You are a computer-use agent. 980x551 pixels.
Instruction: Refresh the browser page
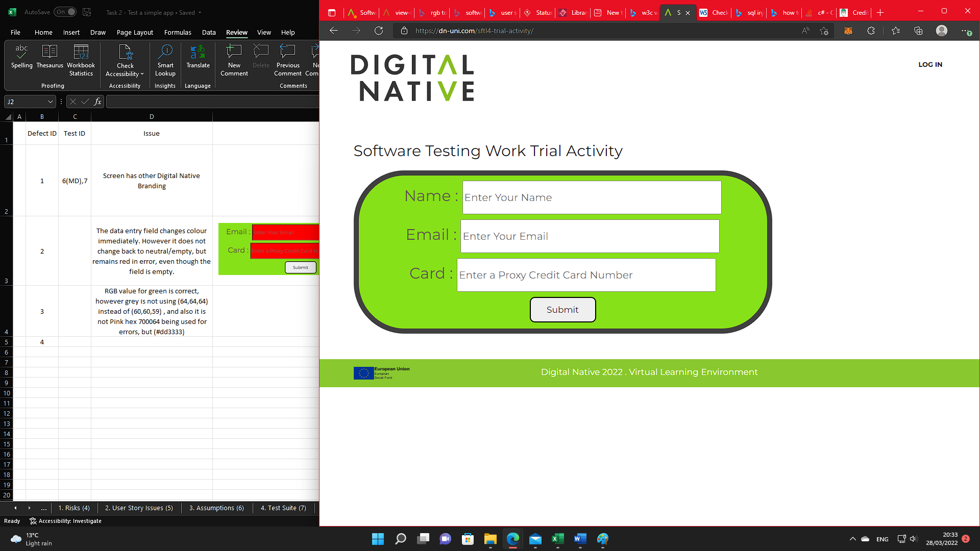coord(379,31)
